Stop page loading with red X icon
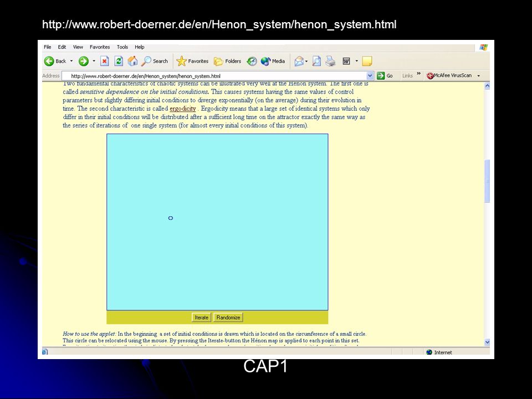This screenshot has width=532, height=399. (105, 61)
